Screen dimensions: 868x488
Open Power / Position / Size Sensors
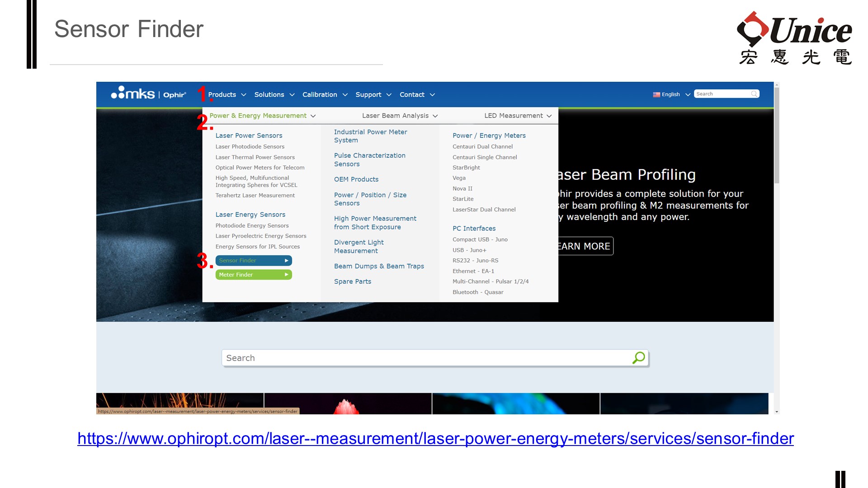tap(370, 199)
